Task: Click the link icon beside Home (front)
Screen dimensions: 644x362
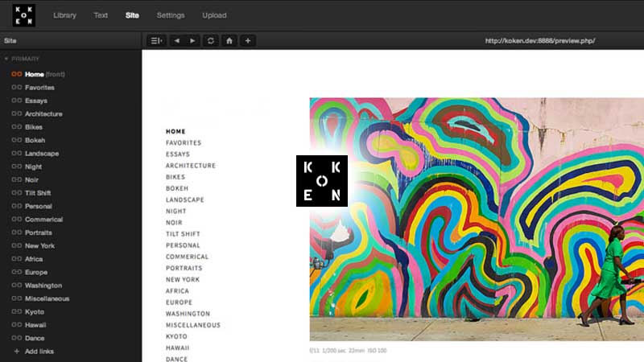Action: pyautogui.click(x=16, y=74)
